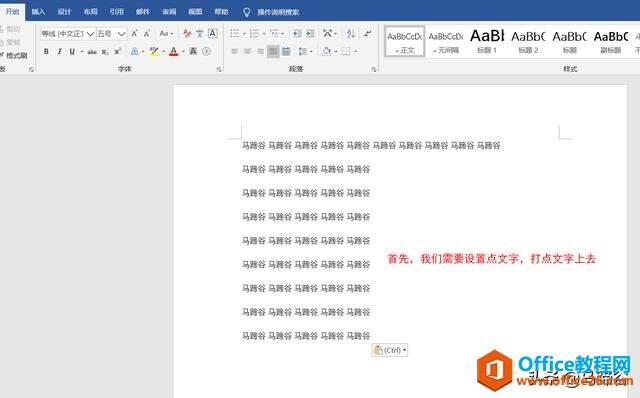This screenshot has height=398, width=640.
Task: Click the superscript icon
Action: [x=118, y=51]
